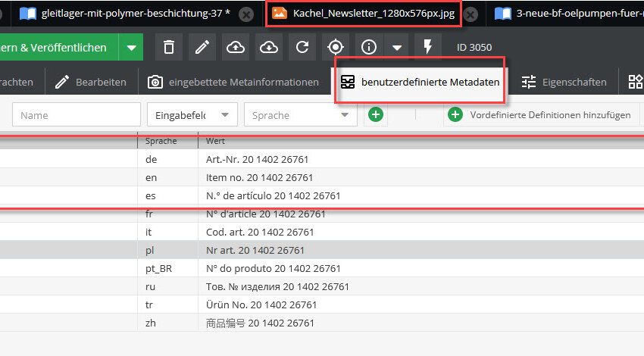Click the cloud upload icon
Image resolution: width=644 pixels, height=356 pixels.
[236, 48]
